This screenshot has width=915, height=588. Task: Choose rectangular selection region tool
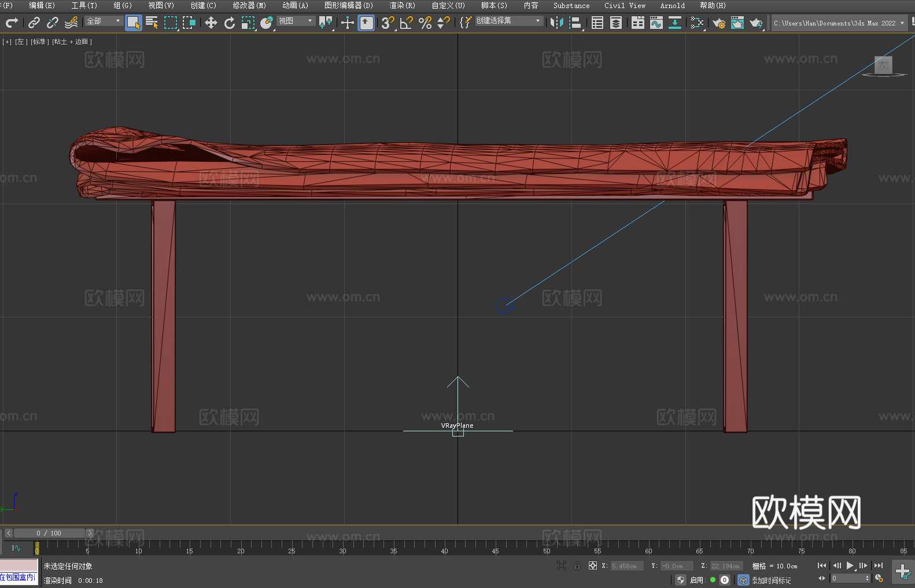coord(171,23)
